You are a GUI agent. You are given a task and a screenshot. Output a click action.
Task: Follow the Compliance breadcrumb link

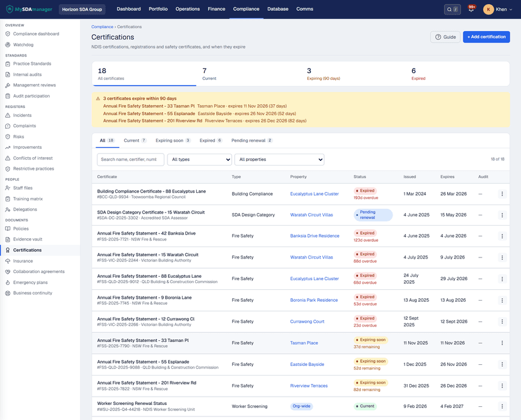tap(102, 27)
